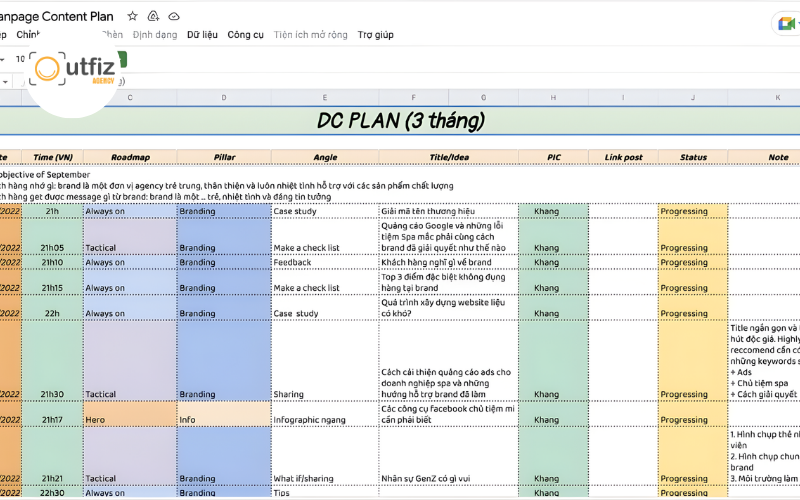Click the Link post header cell

point(623,157)
